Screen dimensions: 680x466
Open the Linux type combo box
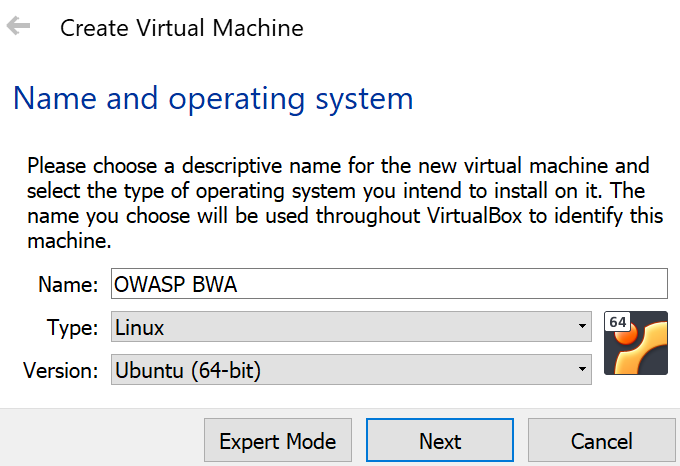[350, 327]
